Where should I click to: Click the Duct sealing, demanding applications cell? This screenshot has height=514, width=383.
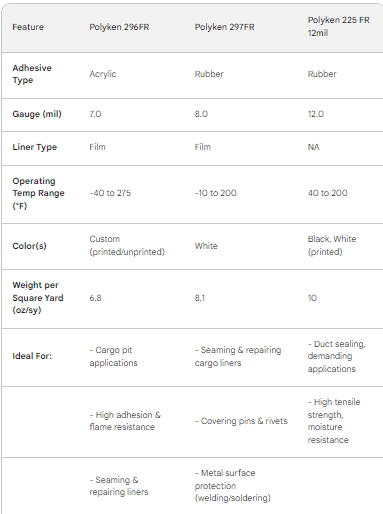pyautogui.click(x=336, y=356)
